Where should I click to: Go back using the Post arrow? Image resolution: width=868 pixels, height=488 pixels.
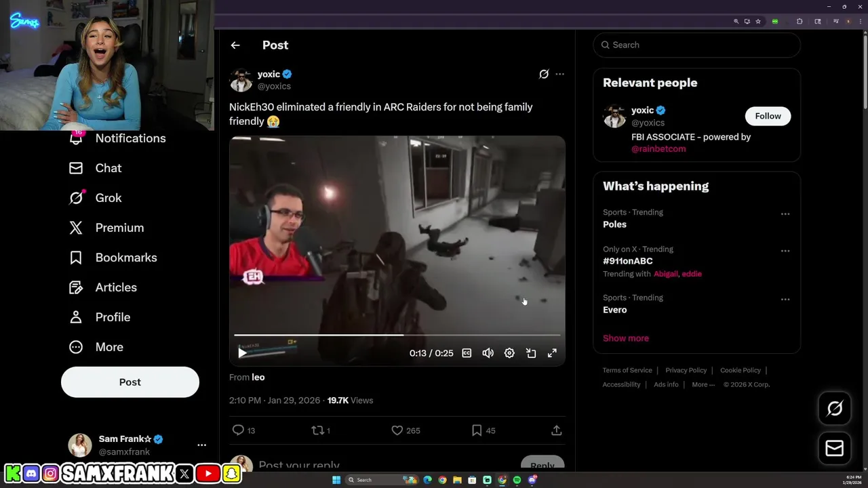coord(235,45)
